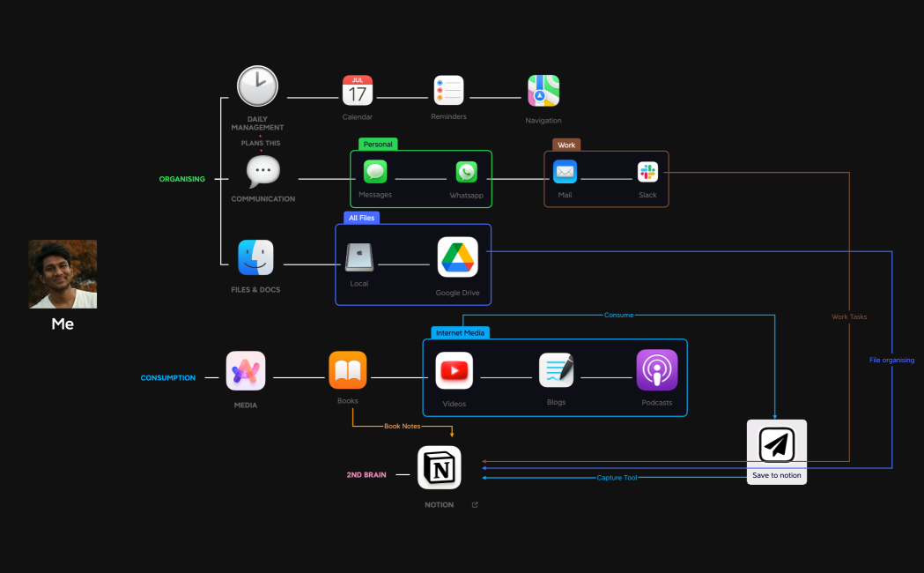Viewport: 924px width, 573px height.
Task: Click the Blogs notepad icon
Action: tap(556, 370)
